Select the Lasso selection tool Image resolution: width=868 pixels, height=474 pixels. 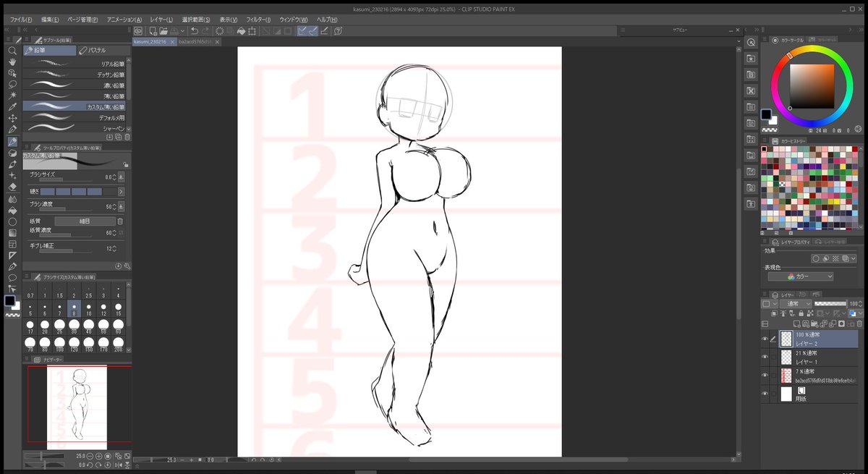tap(12, 84)
